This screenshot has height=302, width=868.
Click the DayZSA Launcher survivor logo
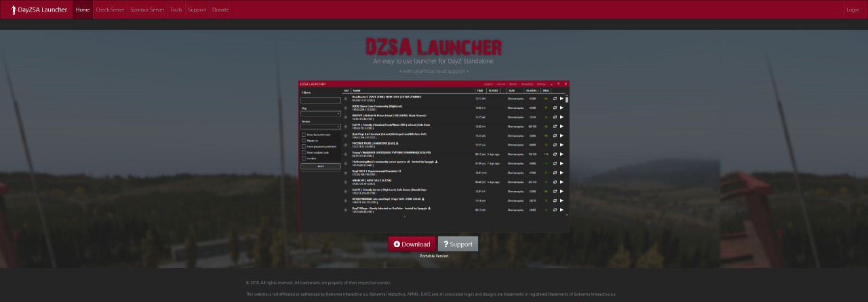11,9
